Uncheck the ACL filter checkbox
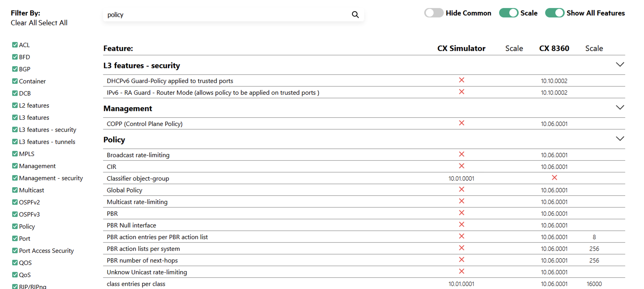The height and width of the screenshot is (289, 644). tap(15, 45)
